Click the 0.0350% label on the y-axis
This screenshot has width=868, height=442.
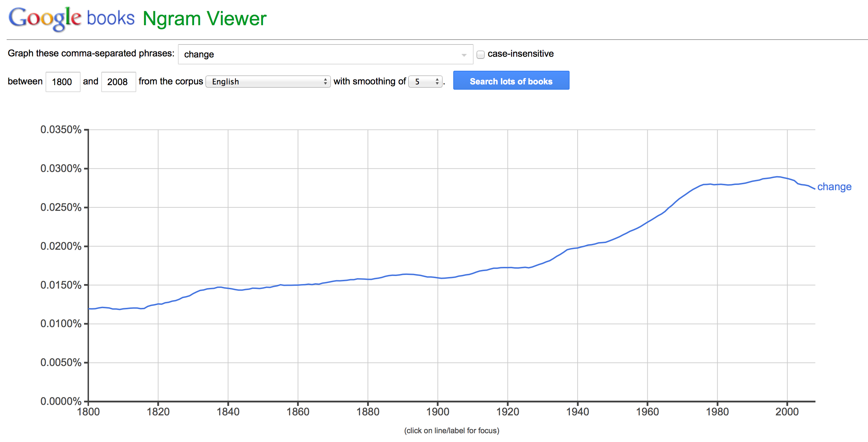61,130
